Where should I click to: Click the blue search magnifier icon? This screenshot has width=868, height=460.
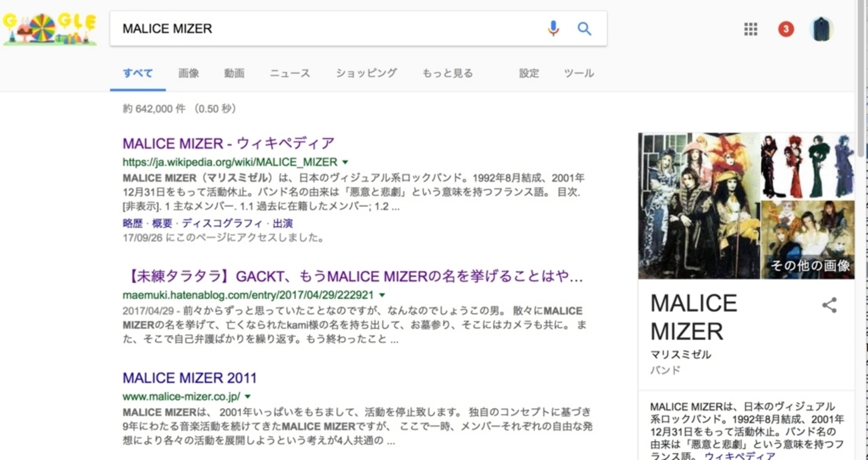click(585, 29)
